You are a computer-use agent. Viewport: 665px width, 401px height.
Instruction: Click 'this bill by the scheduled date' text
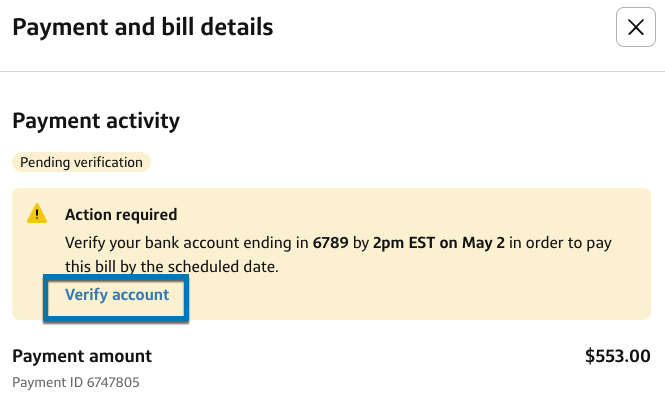coord(170,268)
